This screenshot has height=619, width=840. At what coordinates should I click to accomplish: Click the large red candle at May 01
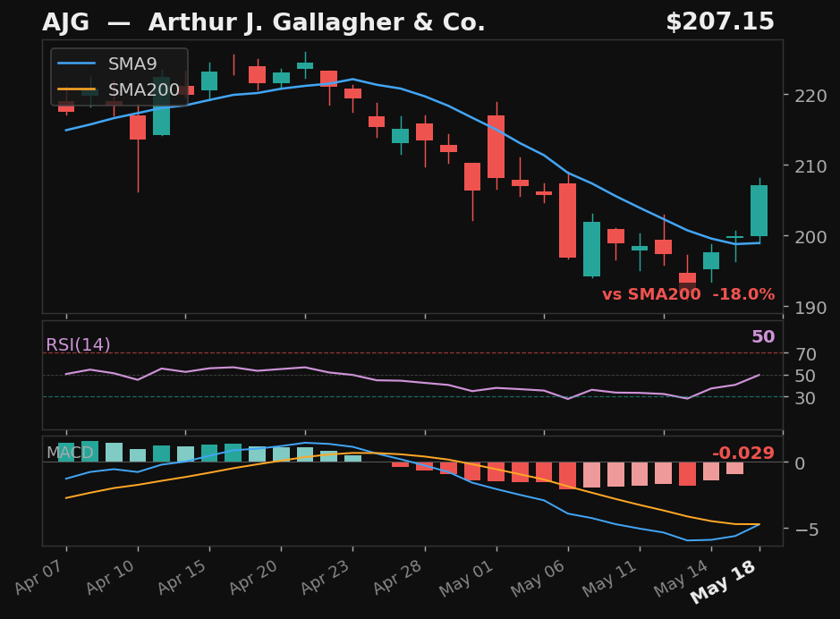click(x=496, y=147)
